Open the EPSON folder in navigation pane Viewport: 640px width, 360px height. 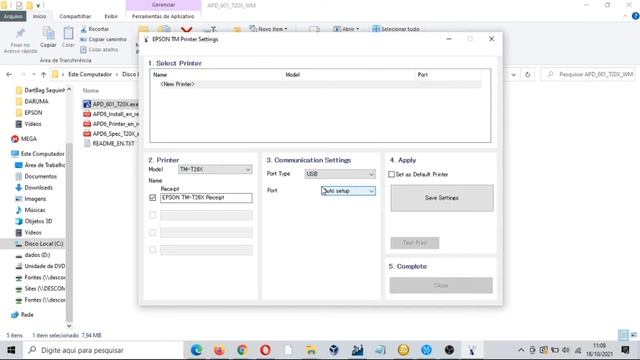point(29,113)
